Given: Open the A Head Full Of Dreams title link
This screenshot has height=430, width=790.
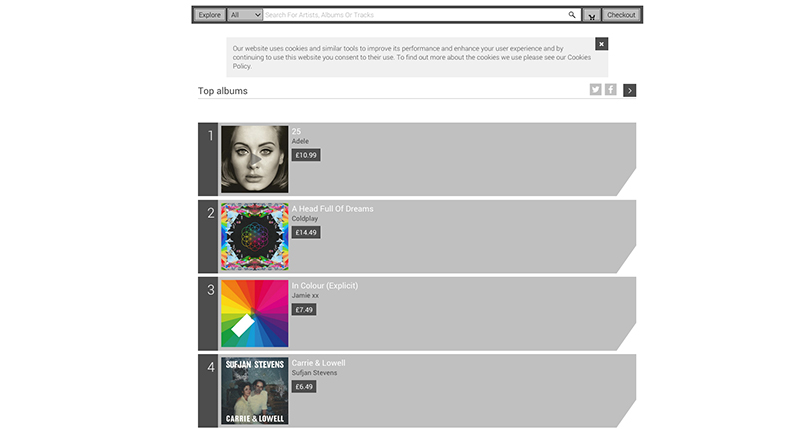Looking at the screenshot, I should point(332,209).
